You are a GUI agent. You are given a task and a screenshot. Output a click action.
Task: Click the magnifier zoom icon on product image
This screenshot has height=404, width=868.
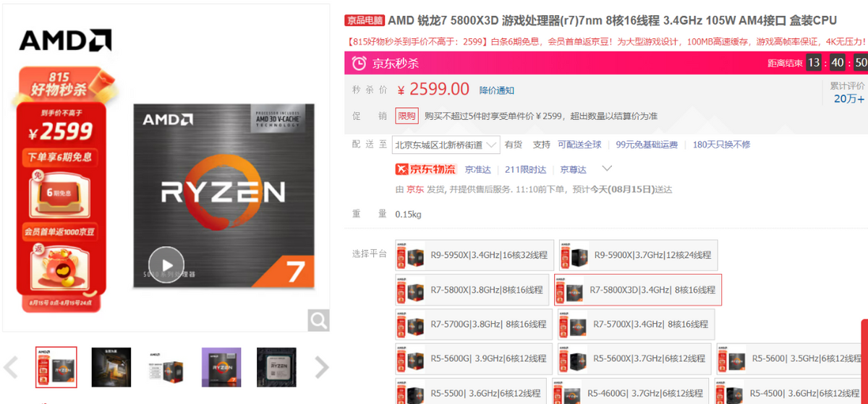pyautogui.click(x=318, y=319)
